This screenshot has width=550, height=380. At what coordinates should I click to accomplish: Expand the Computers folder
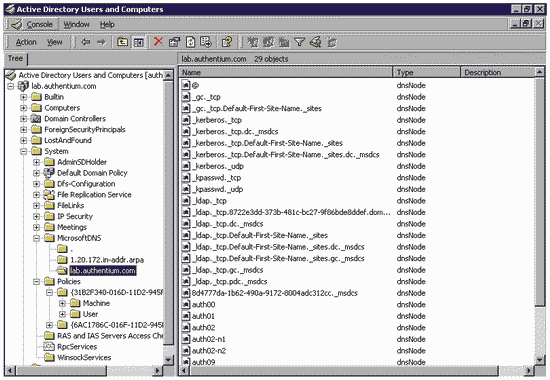[24, 108]
